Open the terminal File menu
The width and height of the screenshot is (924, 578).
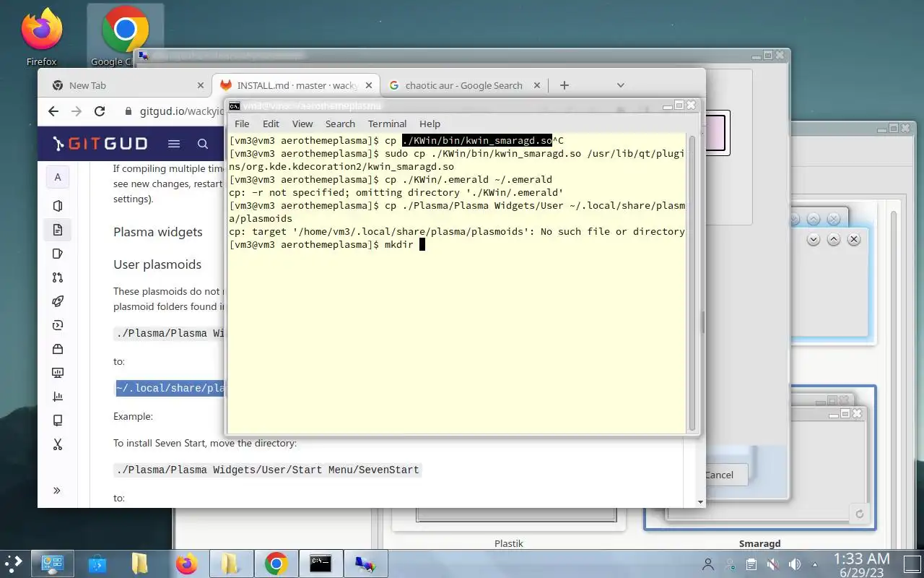(242, 124)
